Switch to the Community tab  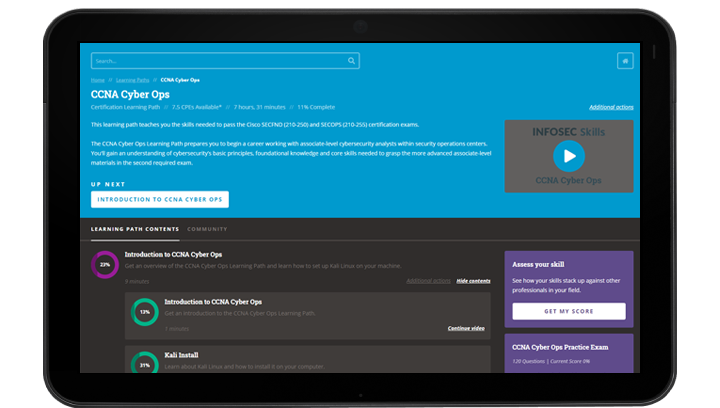[x=207, y=229]
